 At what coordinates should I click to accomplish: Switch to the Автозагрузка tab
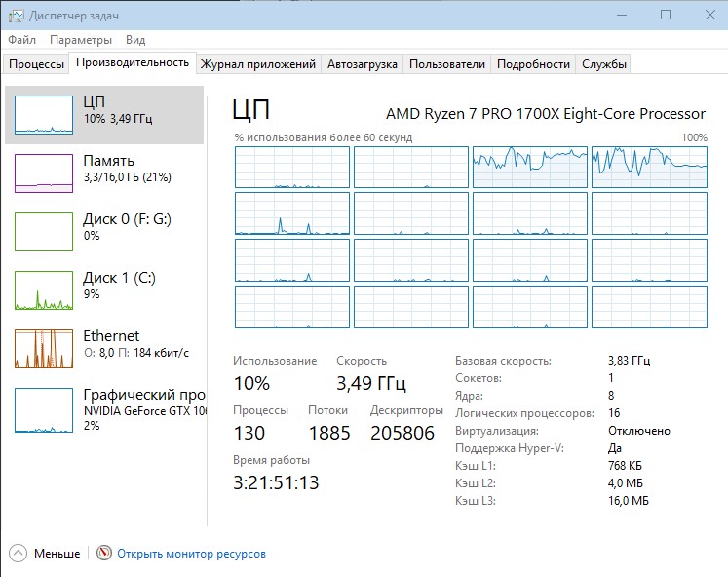pos(363,64)
